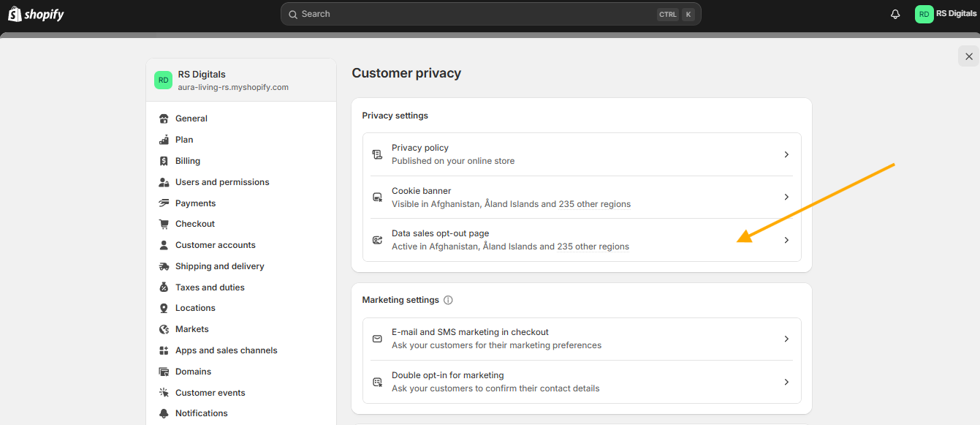Click the Shipping and delivery truck icon

[x=164, y=266]
